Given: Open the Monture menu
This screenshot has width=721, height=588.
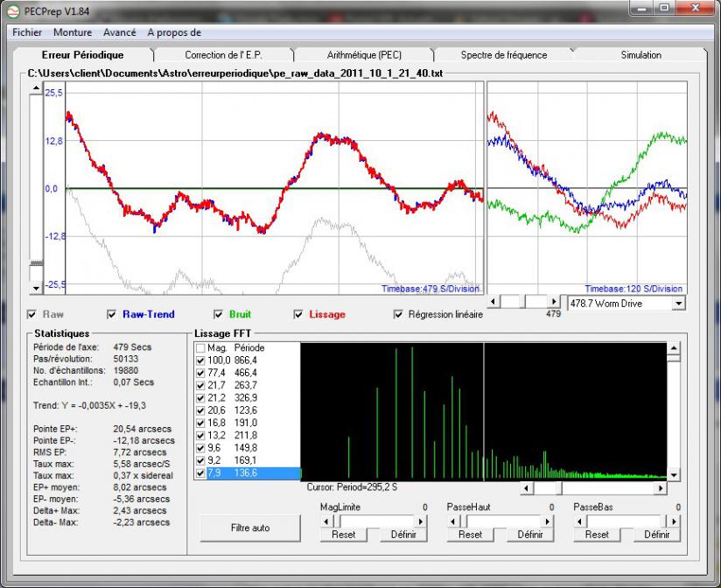Looking at the screenshot, I should click(x=73, y=32).
